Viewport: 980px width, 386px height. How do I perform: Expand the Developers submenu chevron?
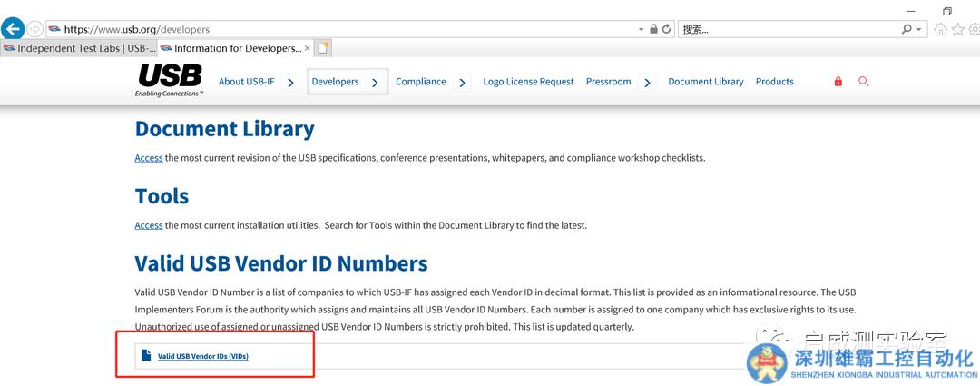(375, 83)
